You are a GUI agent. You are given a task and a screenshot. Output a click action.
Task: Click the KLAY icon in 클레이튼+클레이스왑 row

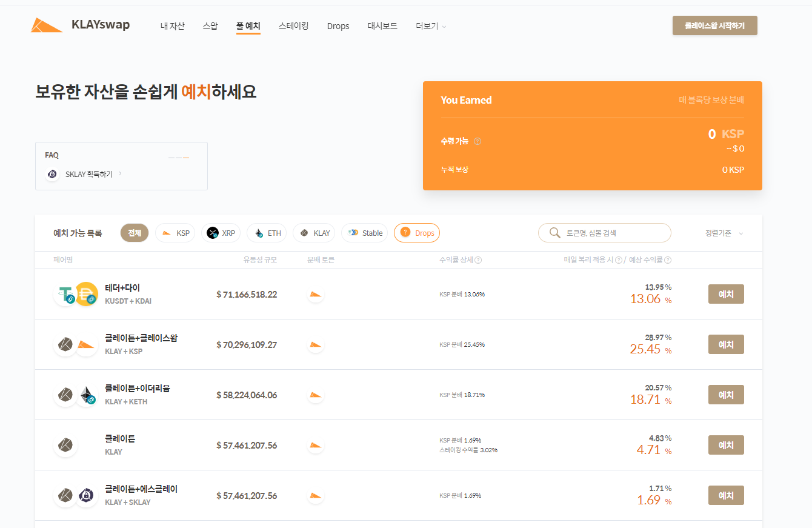click(x=65, y=344)
